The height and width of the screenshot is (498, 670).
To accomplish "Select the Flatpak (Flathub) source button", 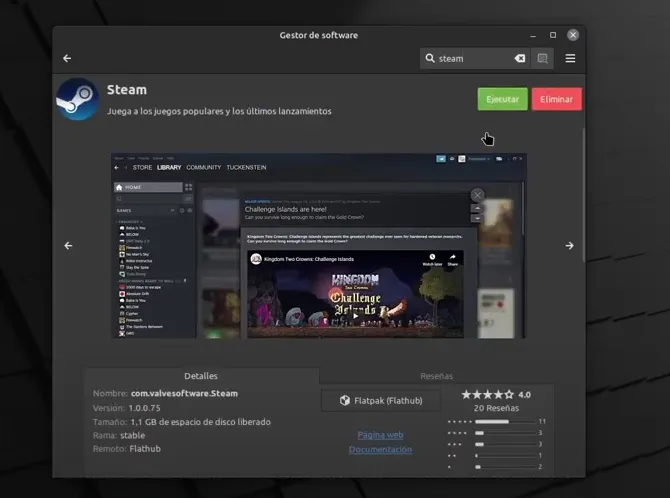I will [381, 401].
